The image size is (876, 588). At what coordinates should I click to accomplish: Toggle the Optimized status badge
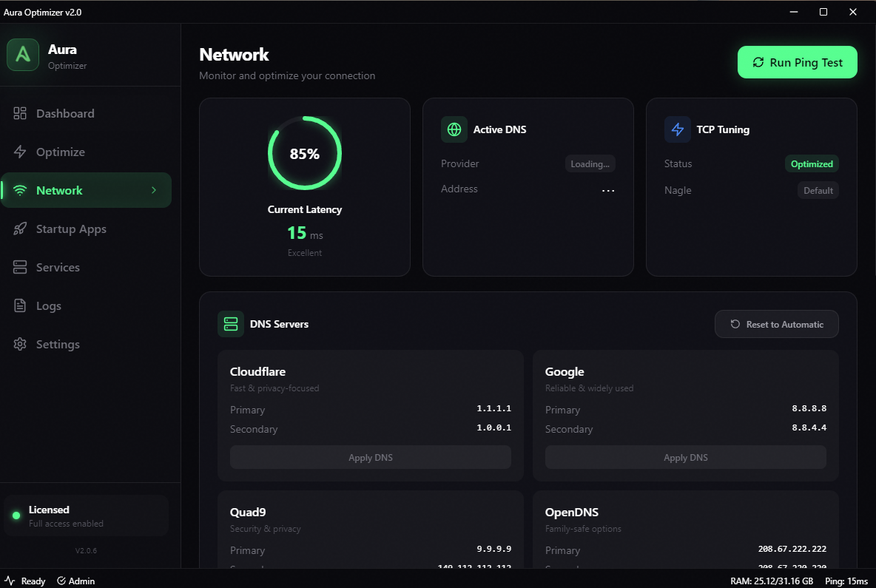tap(811, 163)
